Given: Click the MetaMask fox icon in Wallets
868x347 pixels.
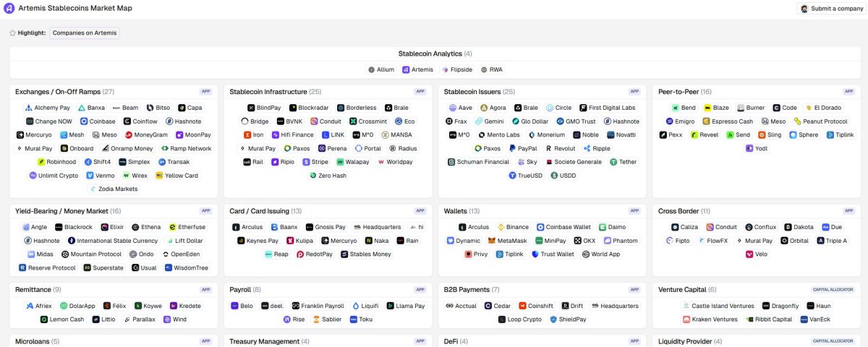Looking at the screenshot, I should (x=492, y=241).
